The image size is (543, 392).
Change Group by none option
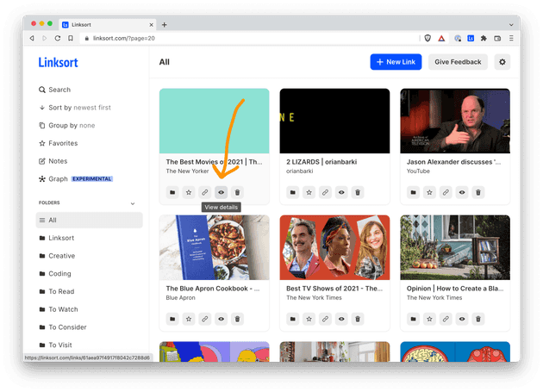(67, 126)
